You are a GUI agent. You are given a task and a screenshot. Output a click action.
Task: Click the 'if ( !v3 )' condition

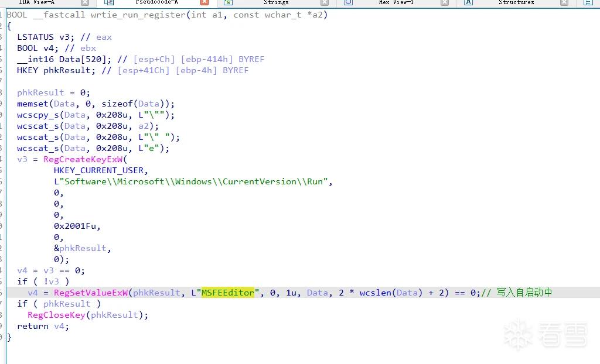(x=43, y=282)
